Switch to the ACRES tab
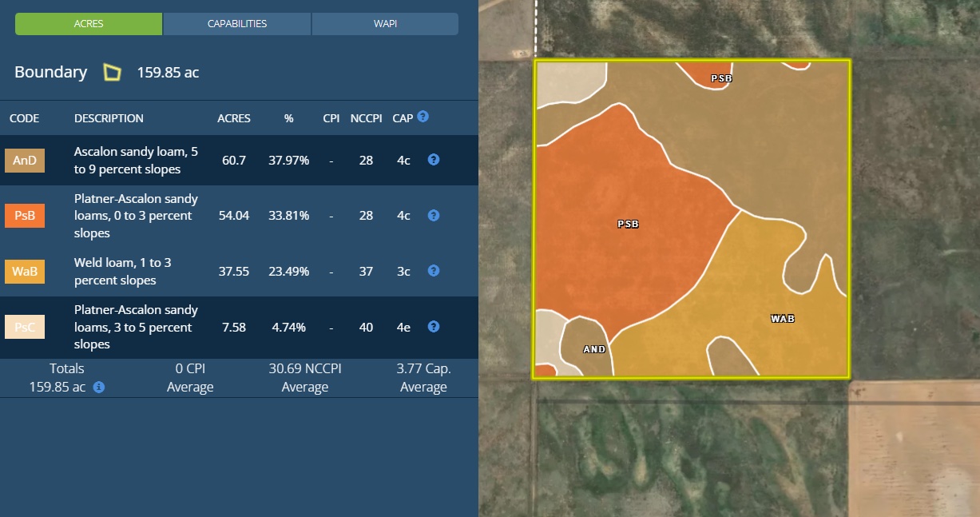This screenshot has height=517, width=980. pos(89,24)
